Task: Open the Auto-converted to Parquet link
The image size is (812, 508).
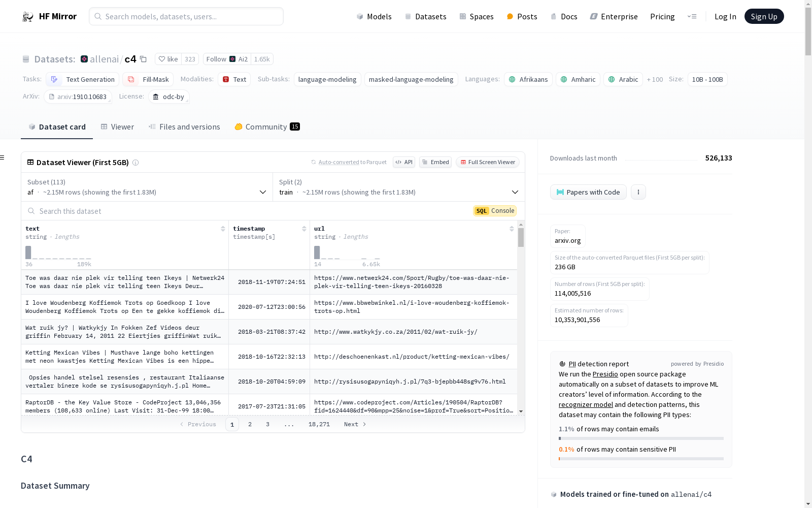Action: click(349, 162)
